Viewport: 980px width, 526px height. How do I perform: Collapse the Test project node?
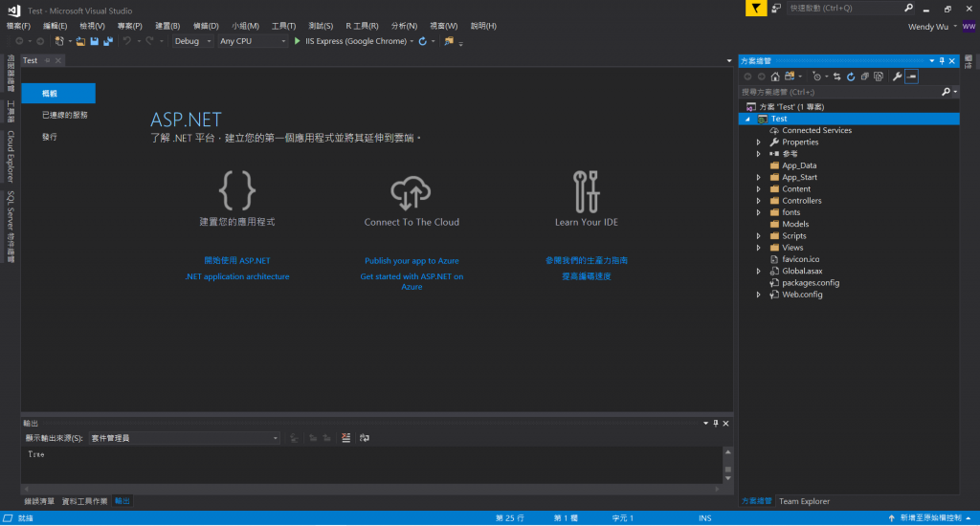[747, 119]
